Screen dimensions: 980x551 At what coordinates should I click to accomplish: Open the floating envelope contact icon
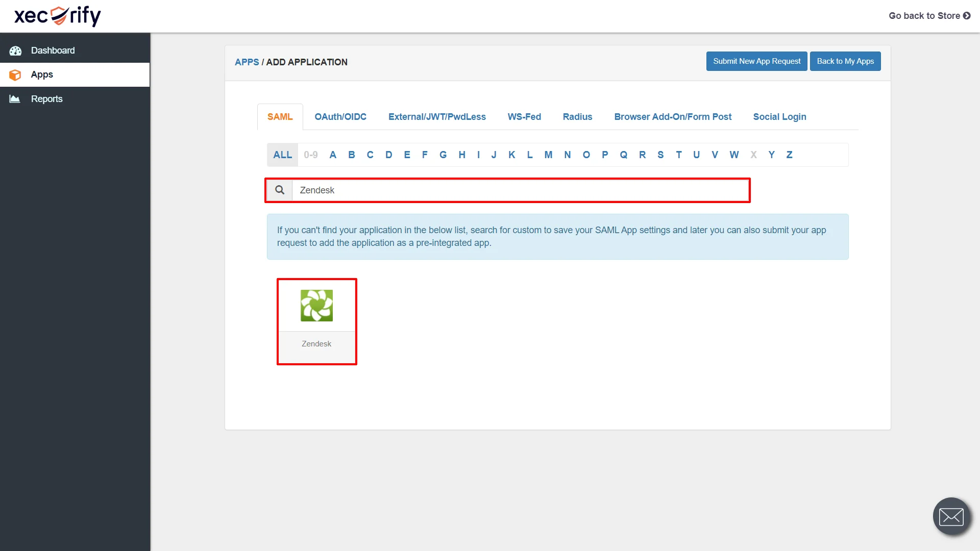point(951,516)
